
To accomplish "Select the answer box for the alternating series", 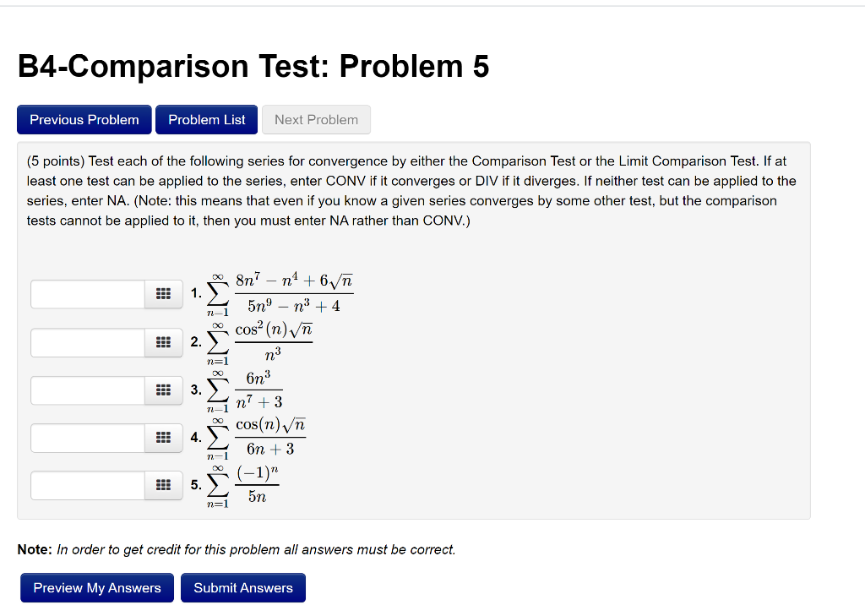I will click(x=87, y=485).
